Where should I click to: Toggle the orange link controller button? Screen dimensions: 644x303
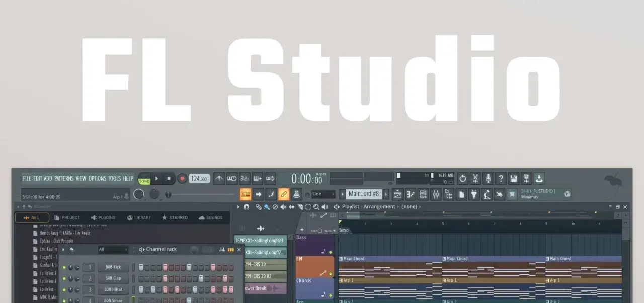284,194
